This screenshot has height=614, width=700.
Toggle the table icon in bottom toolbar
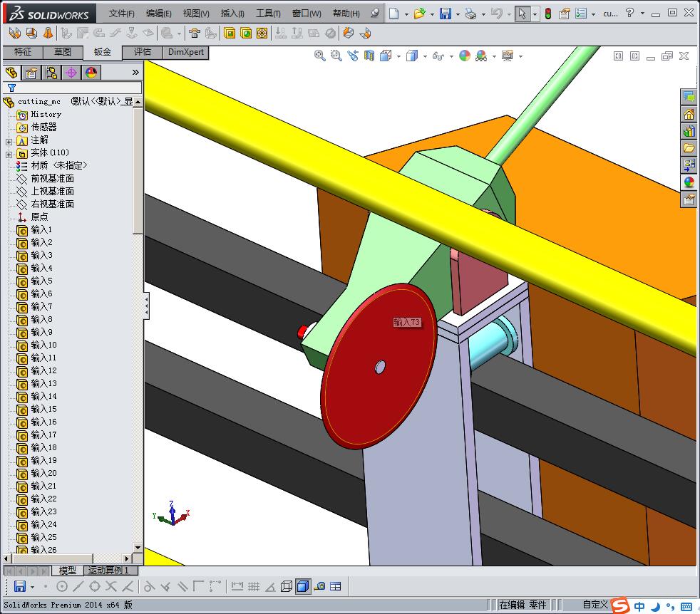pos(335,586)
